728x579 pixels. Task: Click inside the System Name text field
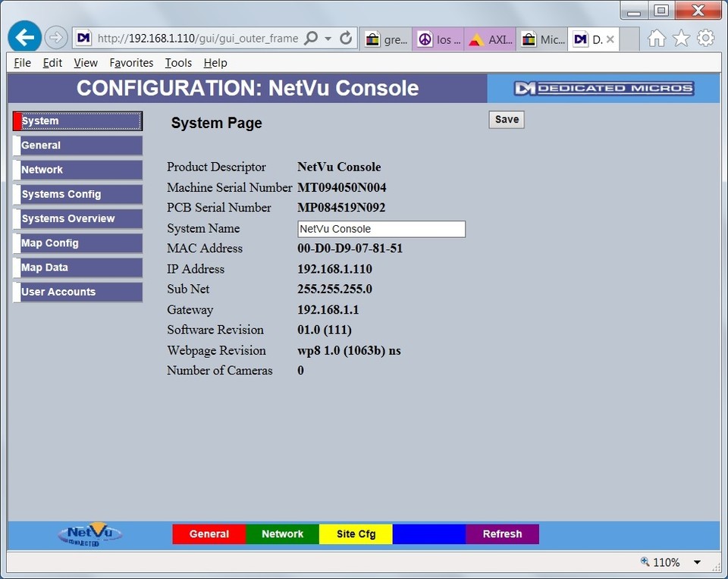point(381,228)
